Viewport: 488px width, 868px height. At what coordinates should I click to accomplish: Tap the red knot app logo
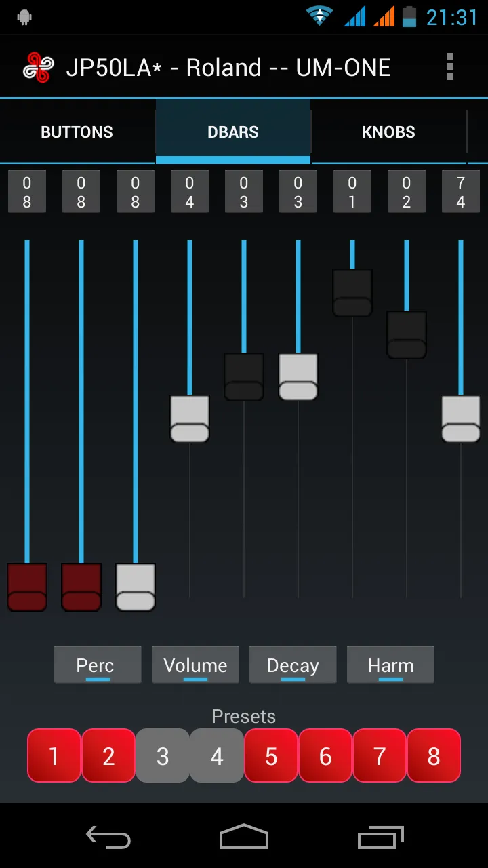click(38, 67)
